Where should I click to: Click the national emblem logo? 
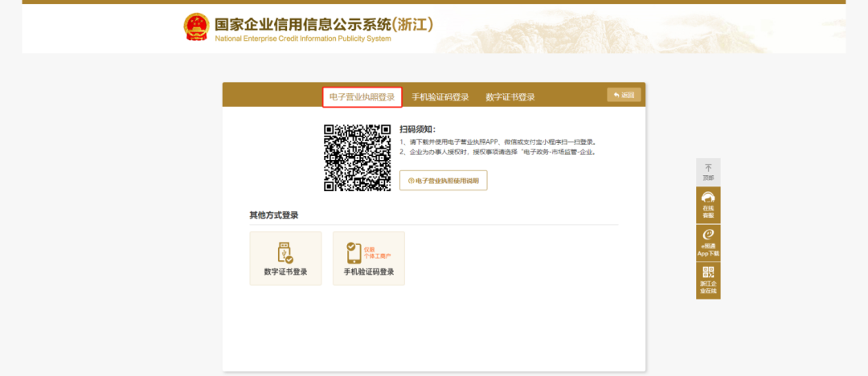[197, 27]
